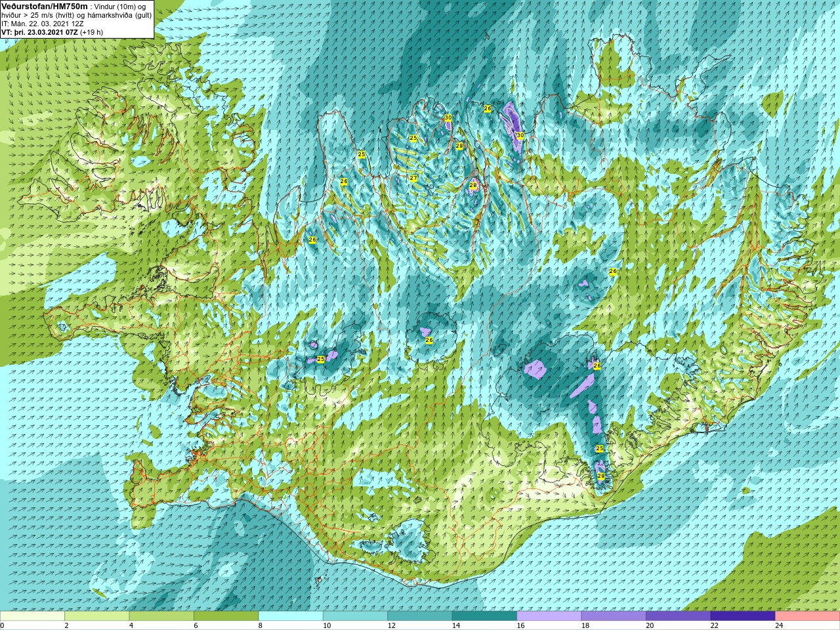Click the violet 20–22 m/s legend swatch
The width and height of the screenshot is (840, 630).
pyautogui.click(x=679, y=616)
